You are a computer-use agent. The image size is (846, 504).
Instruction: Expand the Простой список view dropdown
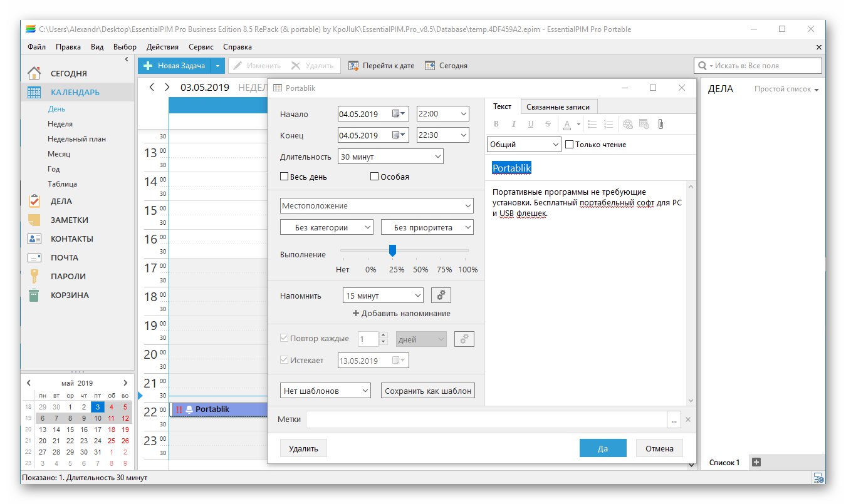tap(787, 90)
